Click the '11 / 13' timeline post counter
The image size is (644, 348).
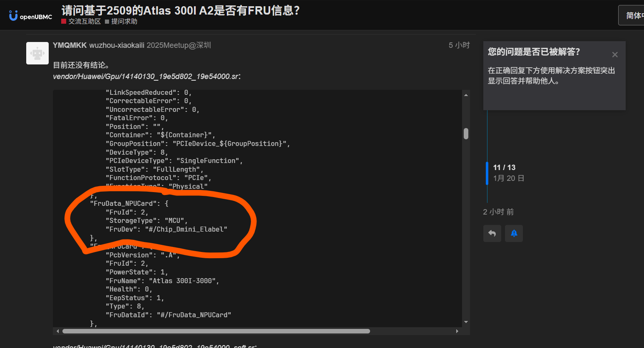click(504, 168)
